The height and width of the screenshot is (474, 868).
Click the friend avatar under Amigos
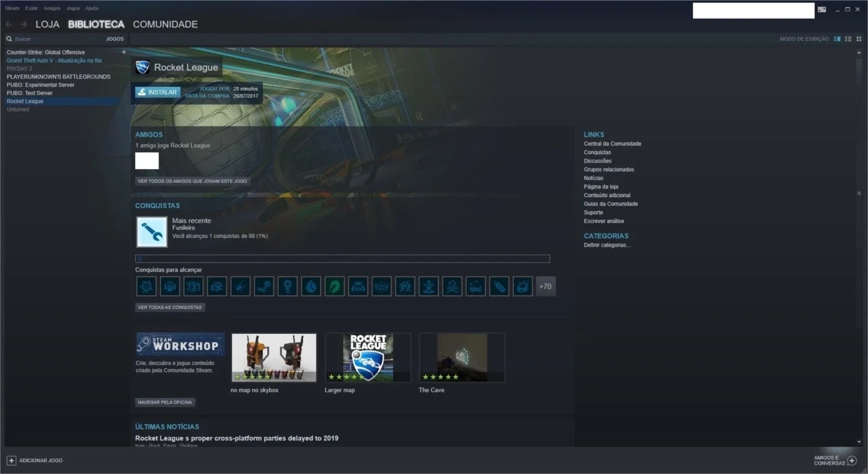[x=147, y=161]
